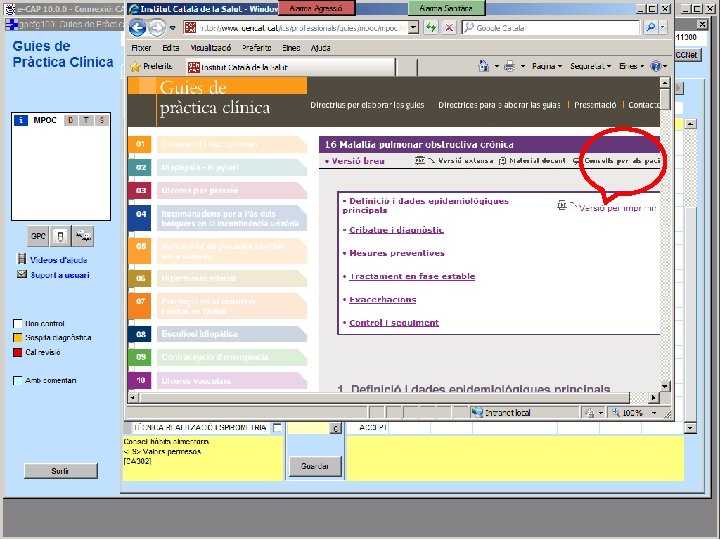Viewport: 720px width, 540px height.
Task: Open the Fitxer menu
Action: pyautogui.click(x=141, y=48)
